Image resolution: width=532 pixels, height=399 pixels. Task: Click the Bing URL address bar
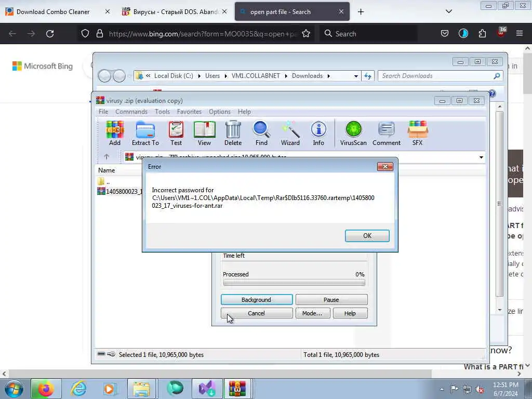coord(203,34)
